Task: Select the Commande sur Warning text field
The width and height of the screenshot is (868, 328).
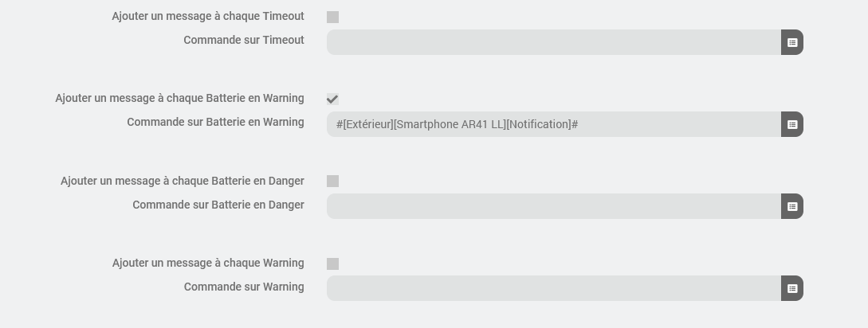Action: 553,288
